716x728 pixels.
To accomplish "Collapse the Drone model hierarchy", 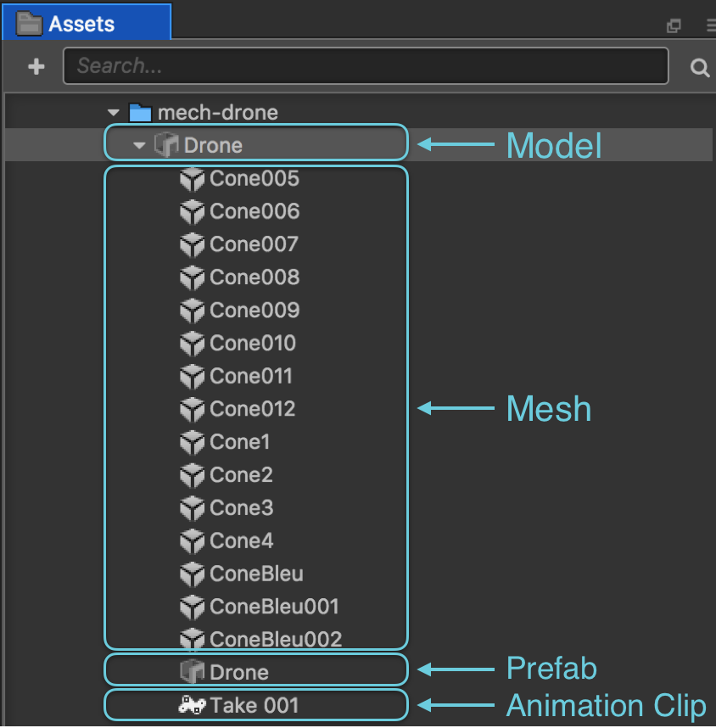I will click(x=138, y=143).
